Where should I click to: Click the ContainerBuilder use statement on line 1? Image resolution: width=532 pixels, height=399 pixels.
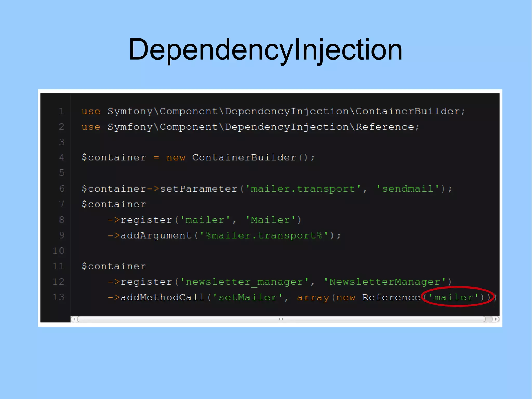[x=273, y=112]
